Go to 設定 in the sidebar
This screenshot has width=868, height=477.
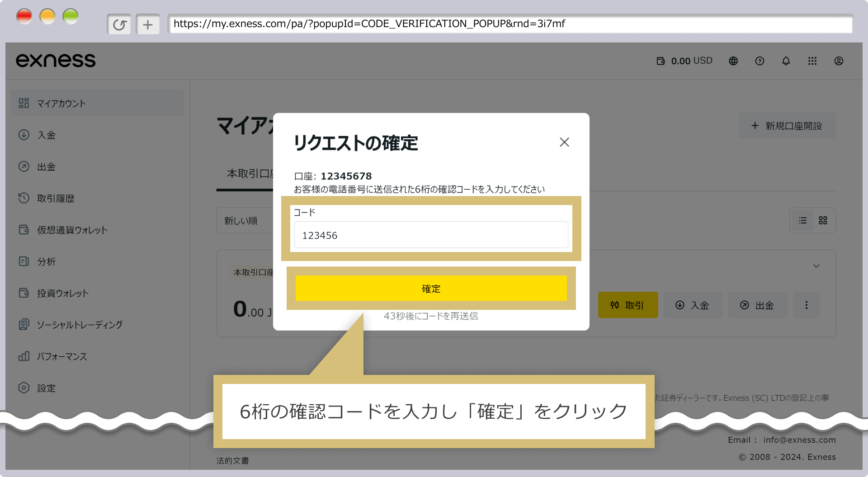[x=46, y=388]
